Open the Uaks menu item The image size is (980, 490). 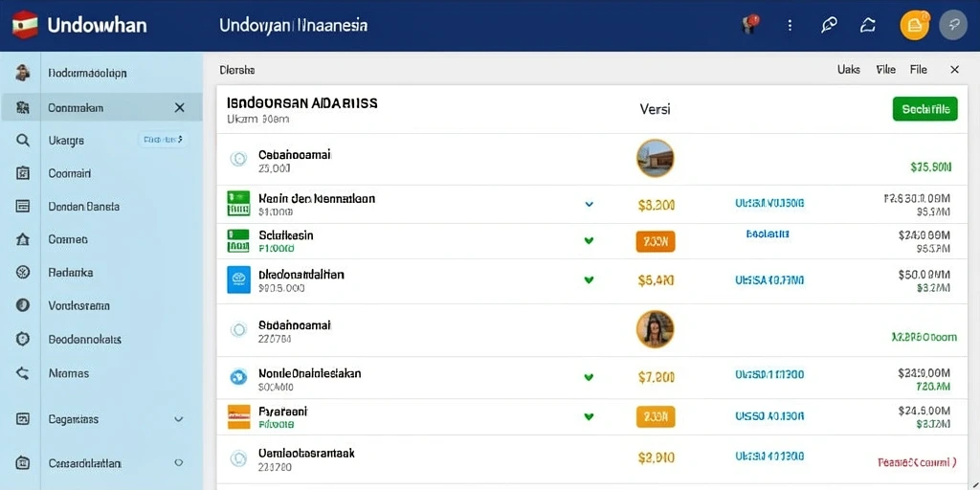(x=848, y=70)
